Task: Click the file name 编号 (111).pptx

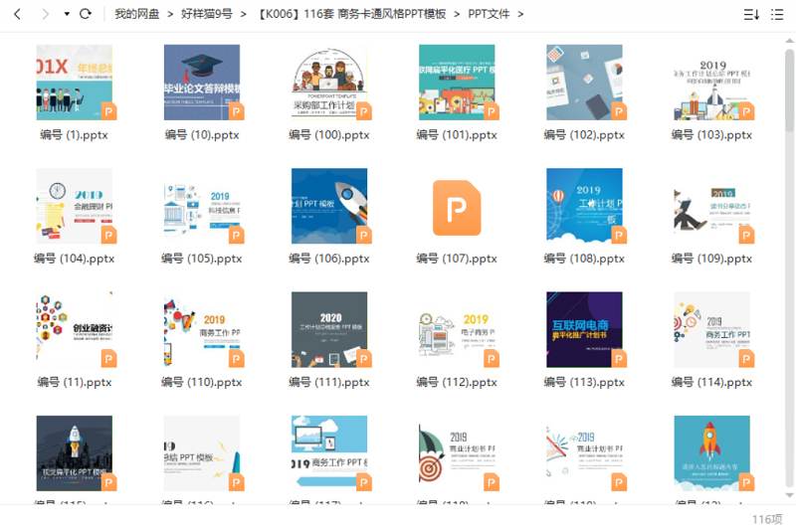Action: tap(329, 382)
